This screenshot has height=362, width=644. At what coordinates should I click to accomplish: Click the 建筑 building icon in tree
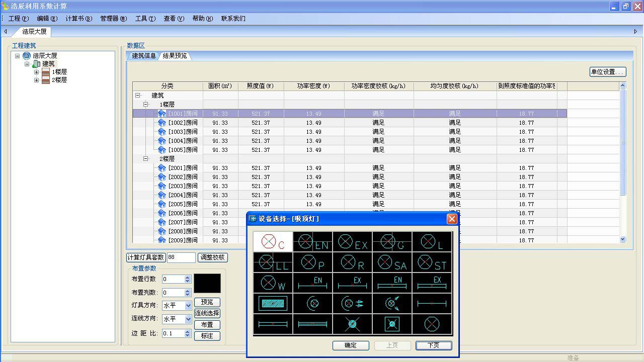pos(36,64)
